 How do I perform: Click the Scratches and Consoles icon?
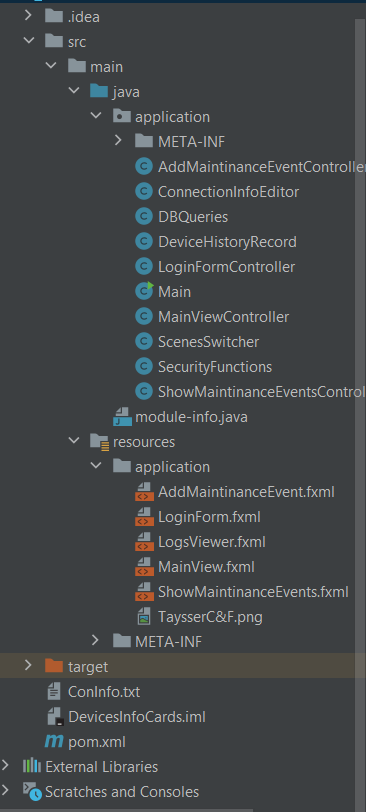click(x=32, y=792)
